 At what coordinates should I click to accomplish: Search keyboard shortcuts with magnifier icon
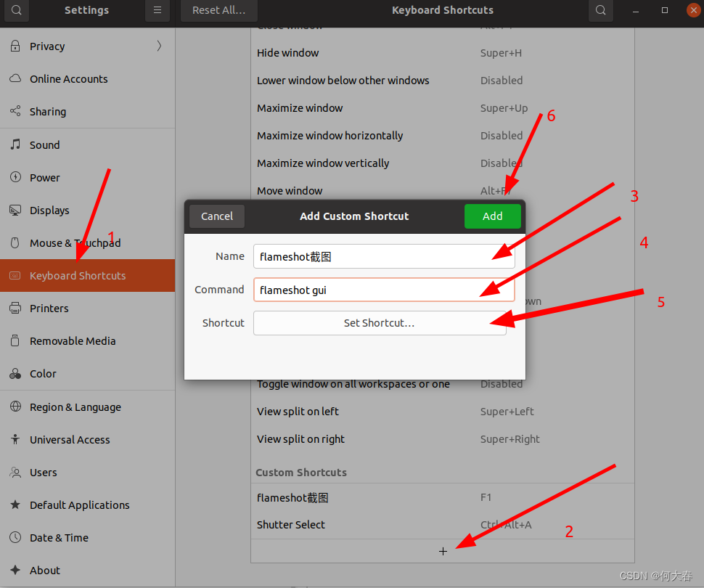601,10
